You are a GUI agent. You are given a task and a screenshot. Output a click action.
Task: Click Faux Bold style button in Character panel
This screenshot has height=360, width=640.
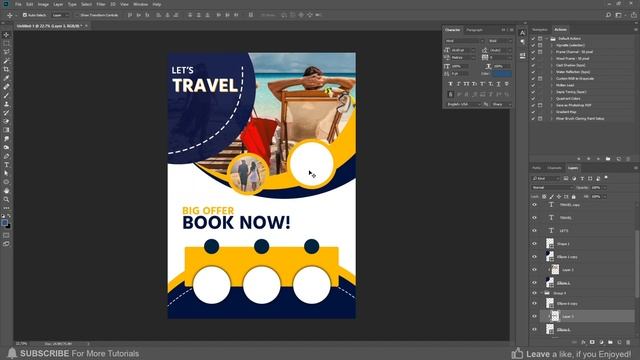click(450, 84)
